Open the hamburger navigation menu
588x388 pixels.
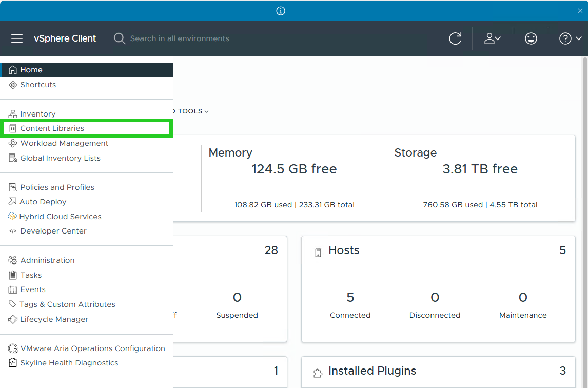coord(17,38)
